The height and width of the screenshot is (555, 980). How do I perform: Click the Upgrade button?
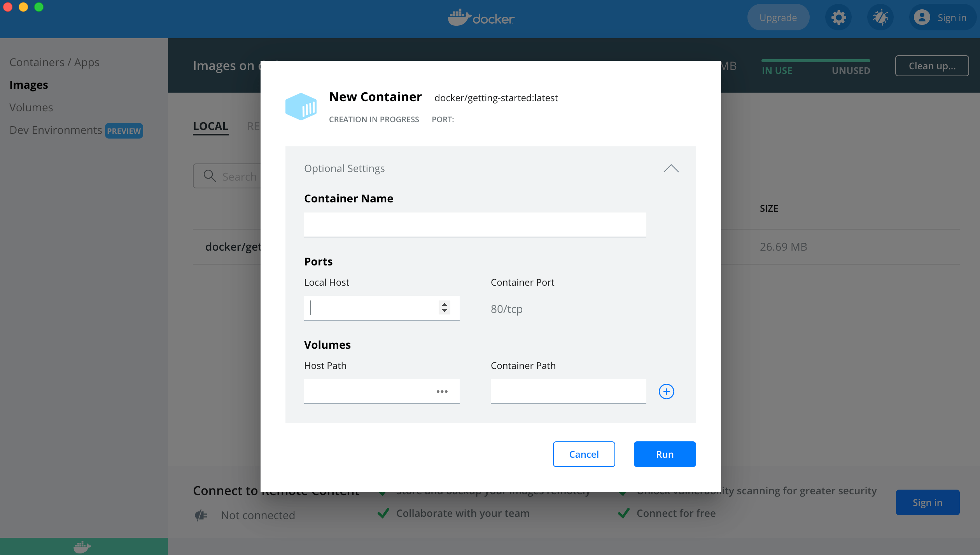[x=778, y=18]
